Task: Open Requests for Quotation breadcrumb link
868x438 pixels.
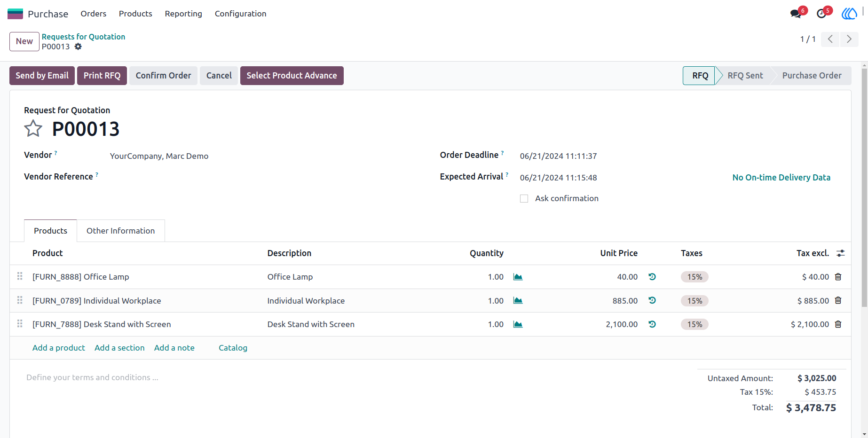Action: click(84, 37)
